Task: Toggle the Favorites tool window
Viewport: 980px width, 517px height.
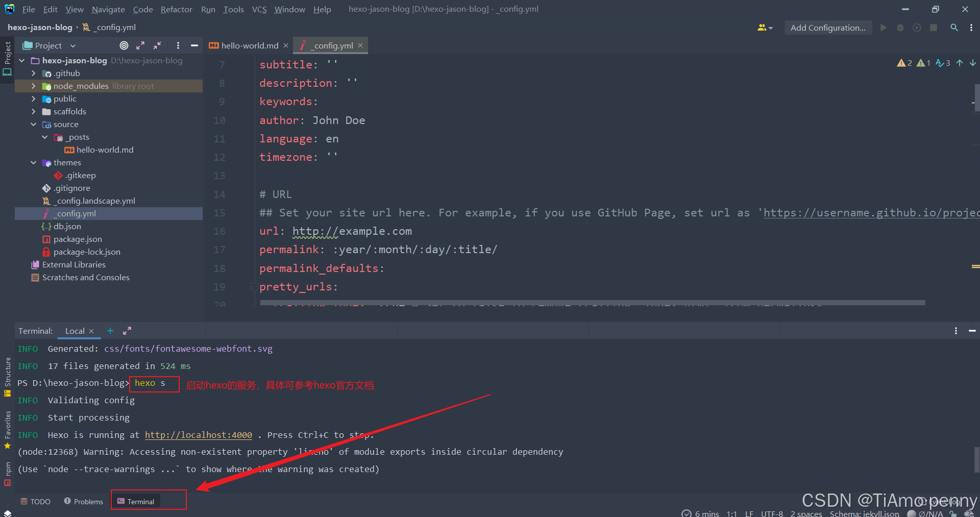Action: (x=7, y=430)
